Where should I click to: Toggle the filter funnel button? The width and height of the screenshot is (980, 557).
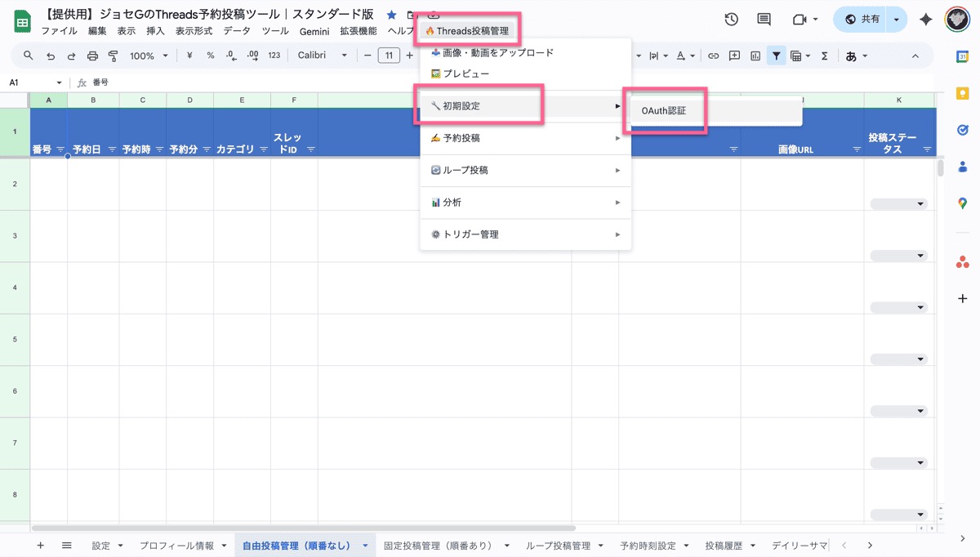click(776, 56)
